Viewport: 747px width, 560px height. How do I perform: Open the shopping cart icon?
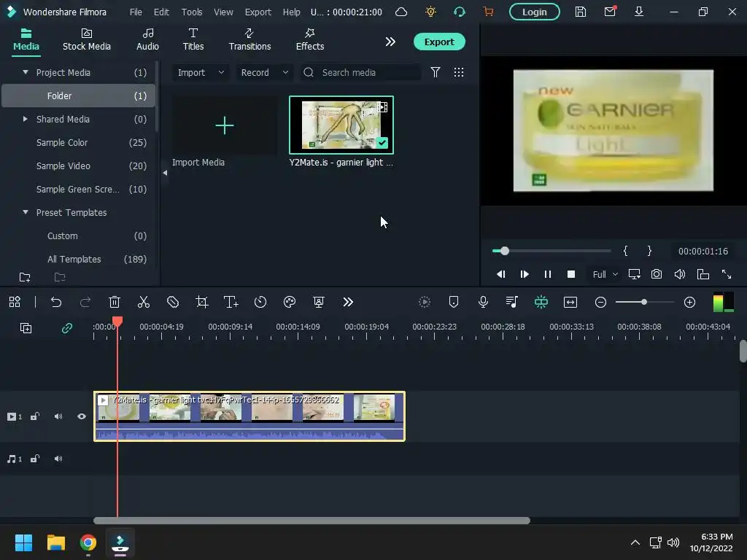click(488, 12)
